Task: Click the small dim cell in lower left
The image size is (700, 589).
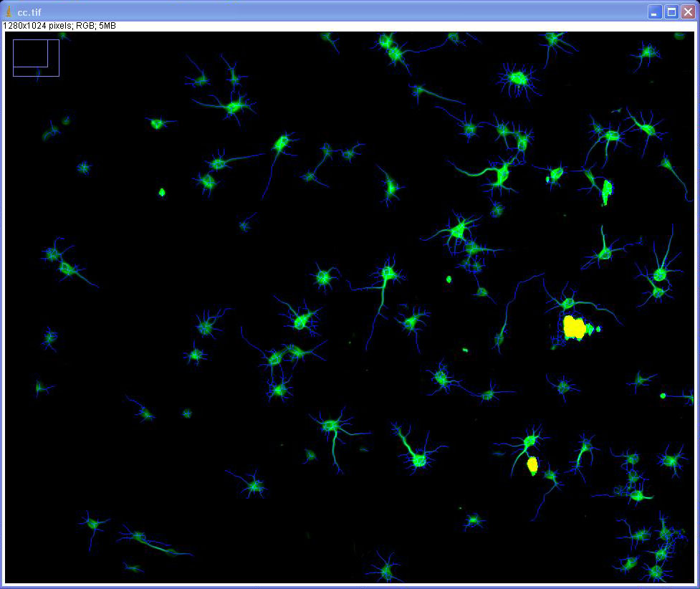Action: point(187,413)
